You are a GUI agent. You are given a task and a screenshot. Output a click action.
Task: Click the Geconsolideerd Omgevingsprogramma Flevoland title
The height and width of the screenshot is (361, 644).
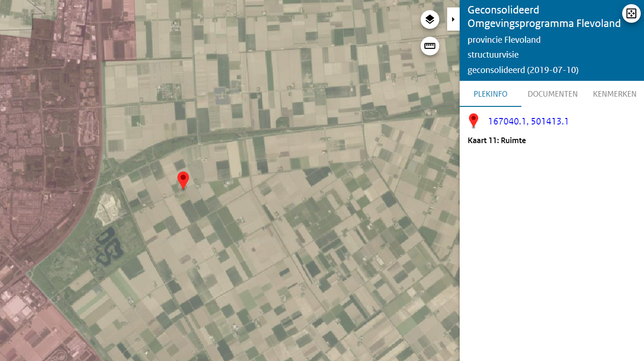(544, 17)
